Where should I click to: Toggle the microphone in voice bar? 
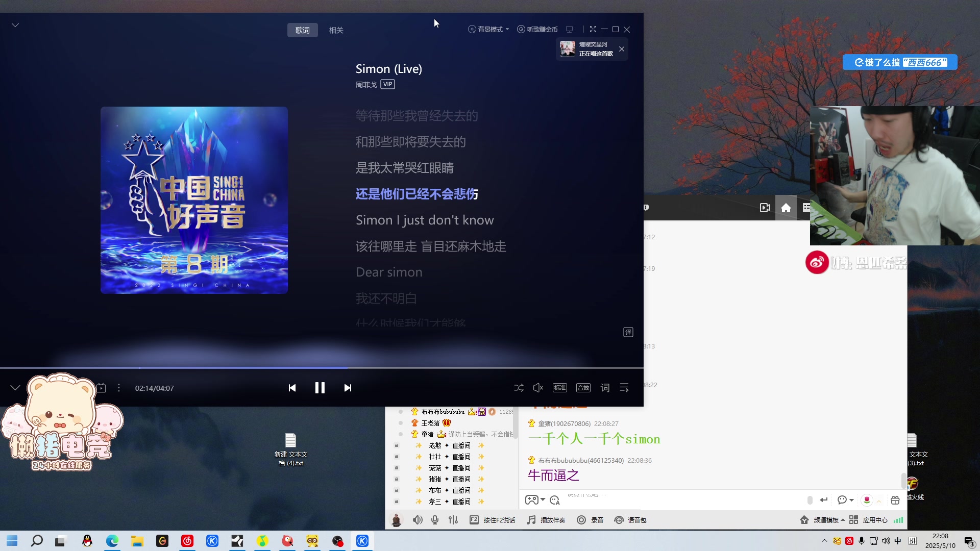coord(435,520)
